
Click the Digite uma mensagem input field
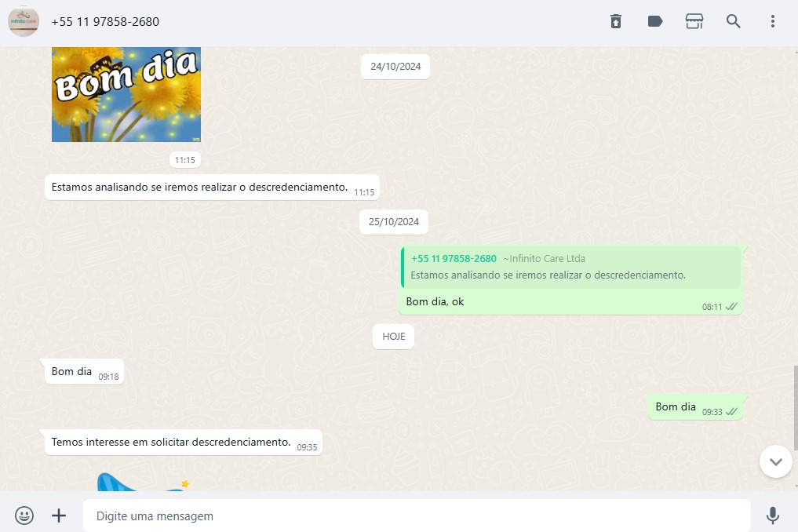click(x=417, y=516)
